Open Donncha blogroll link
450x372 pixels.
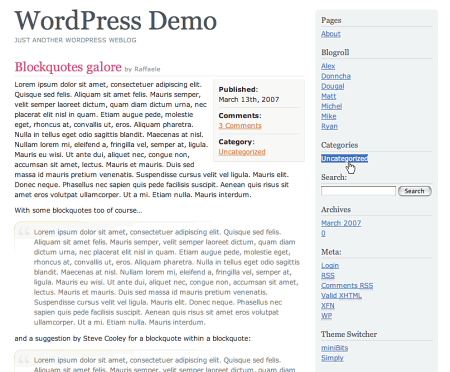[x=336, y=76]
